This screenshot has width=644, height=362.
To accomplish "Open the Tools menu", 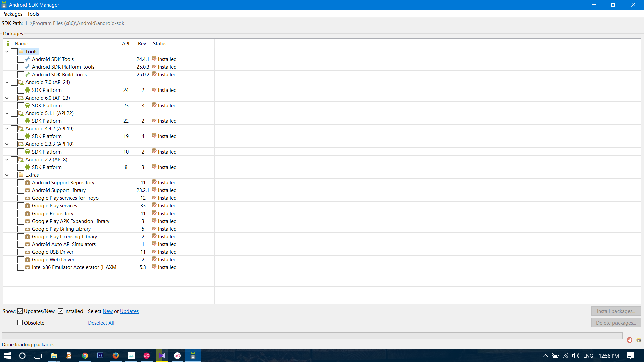I will [33, 14].
